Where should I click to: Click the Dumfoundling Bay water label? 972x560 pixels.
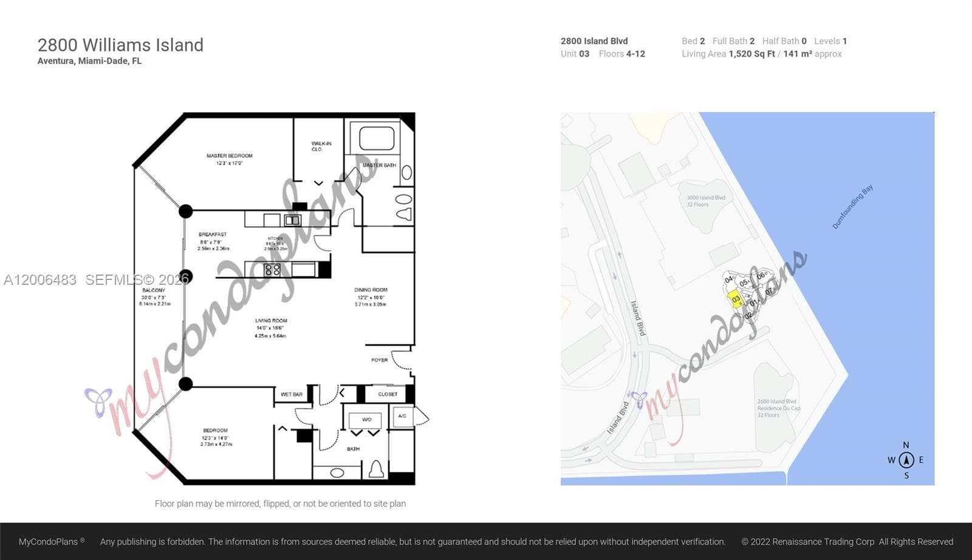pyautogui.click(x=852, y=207)
